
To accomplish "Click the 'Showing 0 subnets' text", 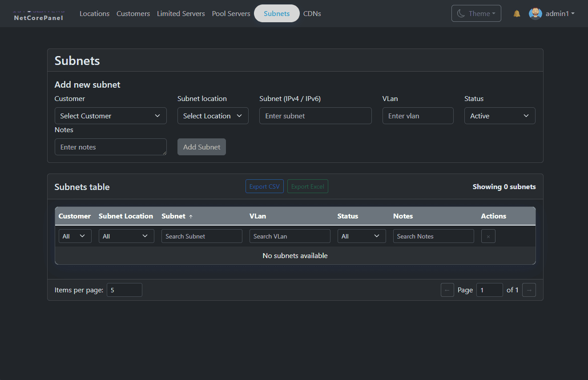I will [504, 187].
